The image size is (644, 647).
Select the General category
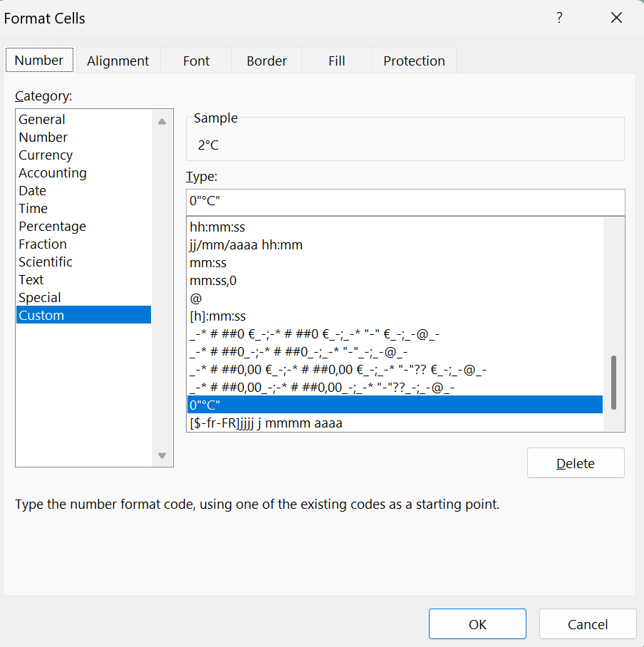pyautogui.click(x=84, y=119)
